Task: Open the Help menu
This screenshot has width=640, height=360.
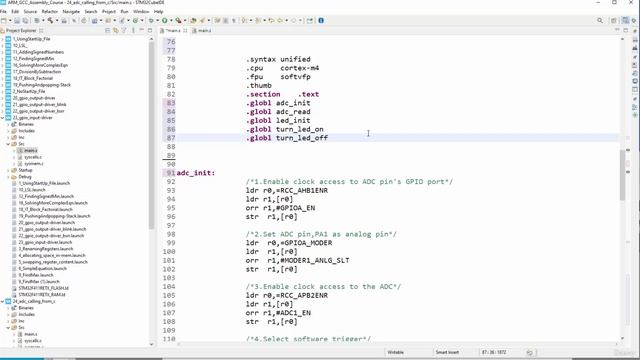Action: [x=158, y=11]
